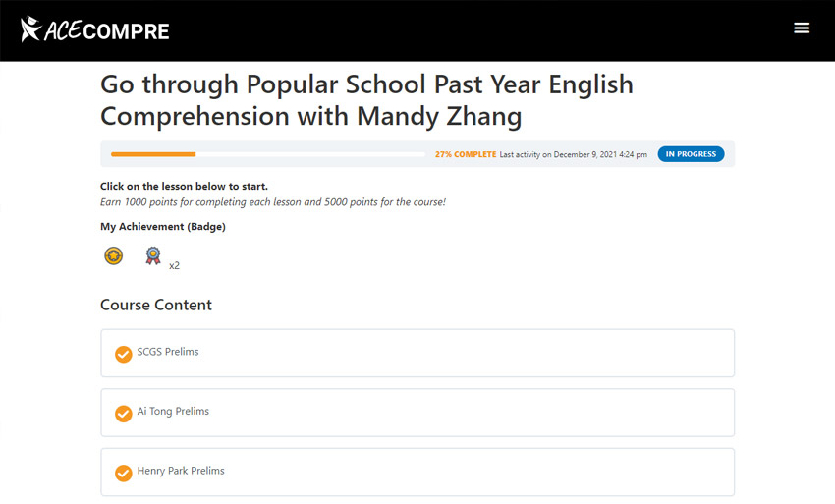
Task: Click the AceCompre logo
Action: [x=94, y=29]
